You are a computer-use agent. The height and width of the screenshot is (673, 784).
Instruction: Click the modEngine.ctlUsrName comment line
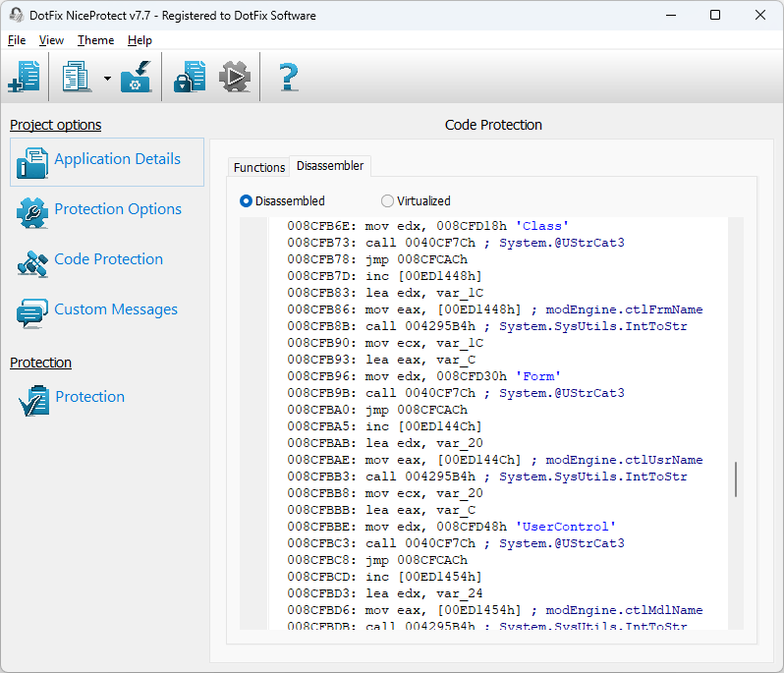[495, 460]
